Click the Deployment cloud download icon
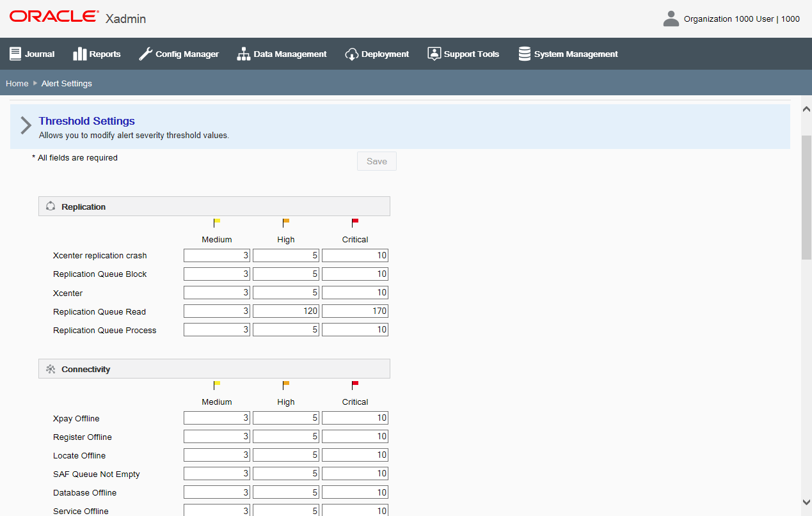Viewport: 812px width, 516px height. 351,54
